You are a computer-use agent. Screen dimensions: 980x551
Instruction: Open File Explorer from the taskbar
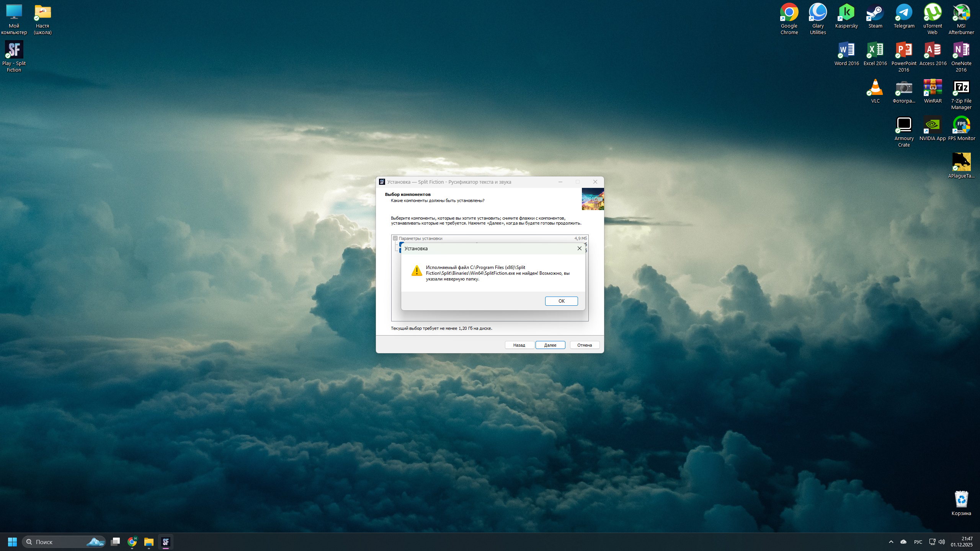point(149,542)
